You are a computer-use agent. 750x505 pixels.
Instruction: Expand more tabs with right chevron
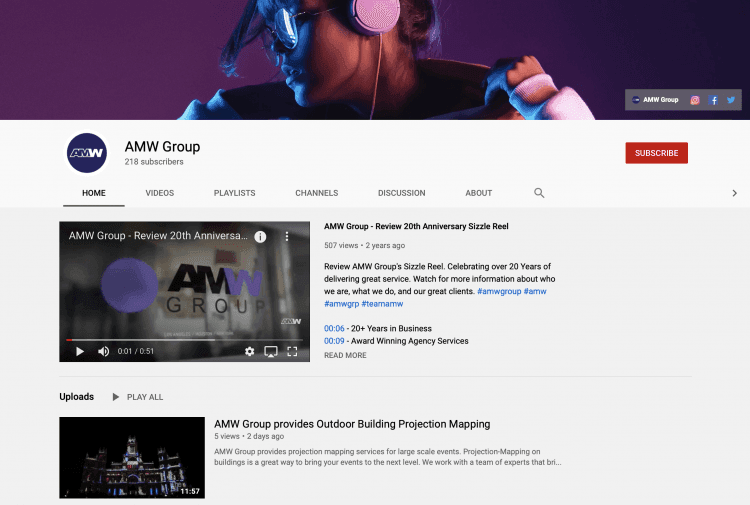(734, 193)
